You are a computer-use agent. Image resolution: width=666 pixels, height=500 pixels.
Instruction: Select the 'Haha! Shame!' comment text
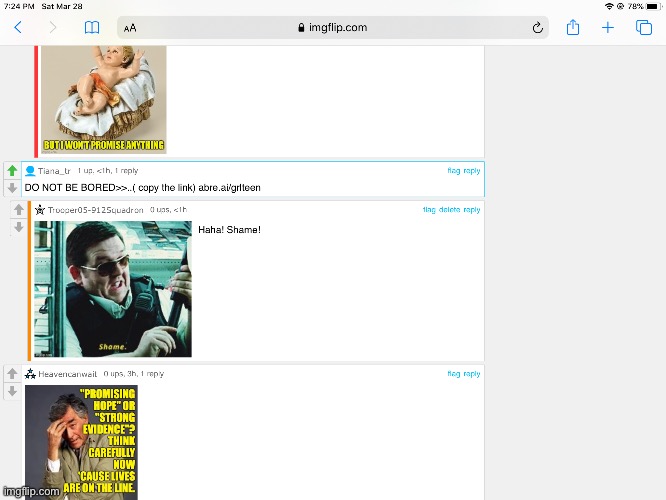click(x=229, y=230)
